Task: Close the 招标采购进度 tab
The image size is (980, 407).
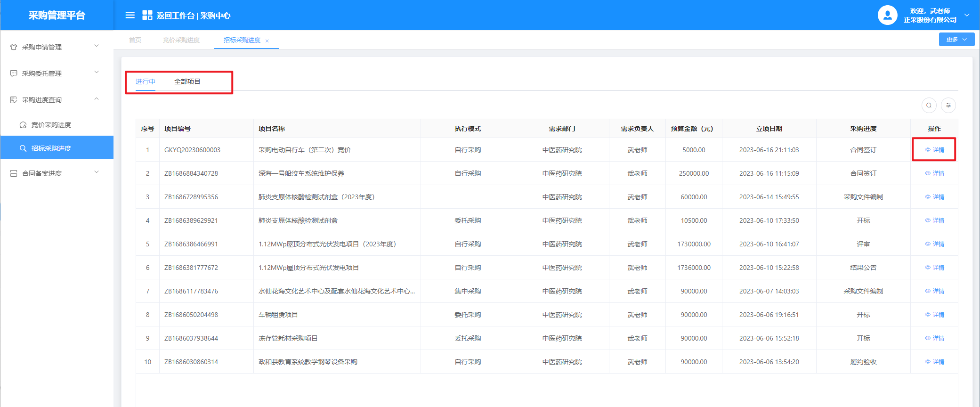Action: coord(267,41)
